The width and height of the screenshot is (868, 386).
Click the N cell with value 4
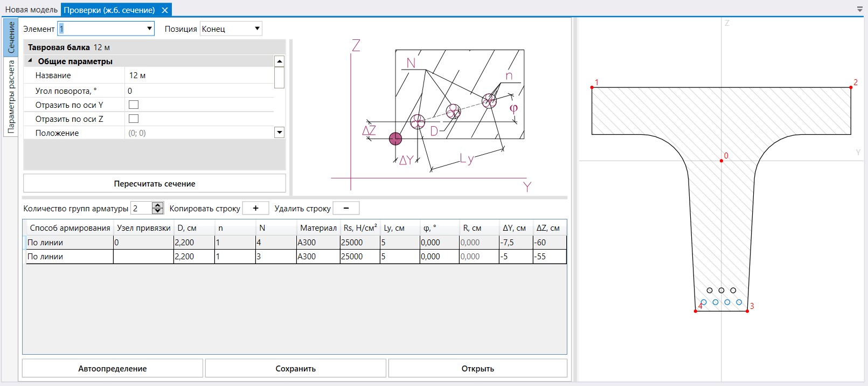tap(276, 243)
